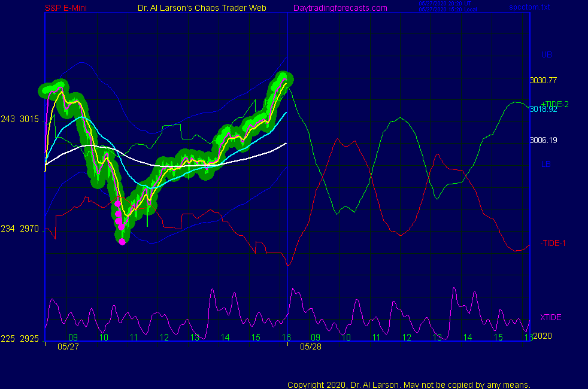The width and height of the screenshot is (588, 389).
Task: Click the lowest magenta dot on price curve
Action: coord(122,242)
